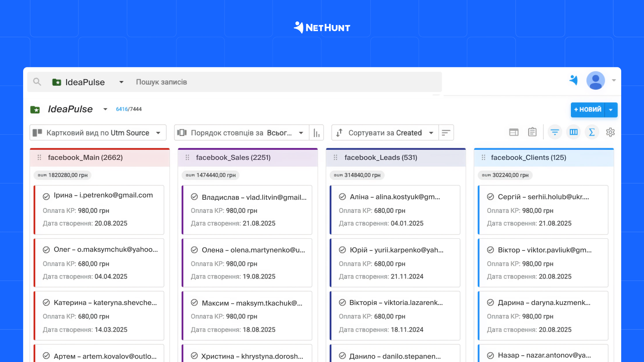Click drag handle of facebook_Clients column
The width and height of the screenshot is (644, 362).
483,158
